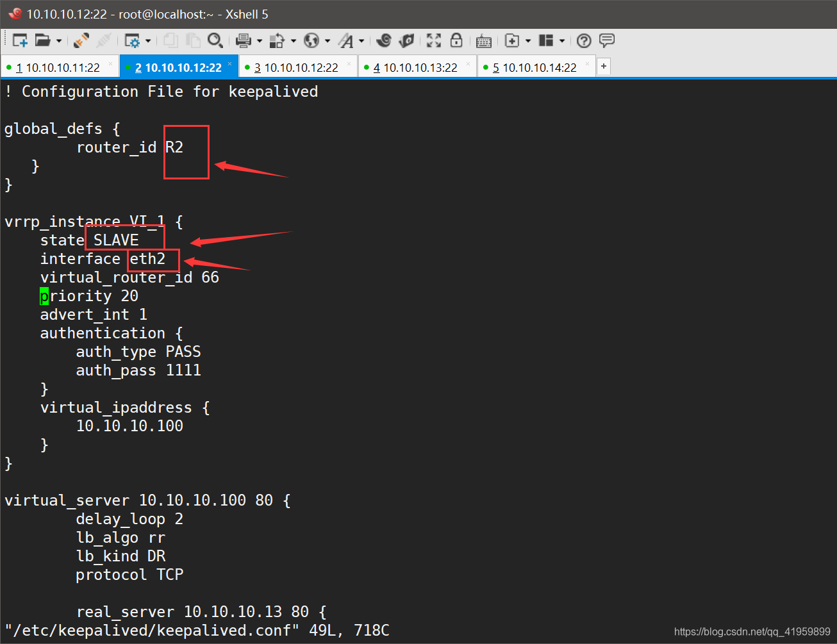Launch Xftp with swirl icon
Image resolution: width=837 pixels, height=644 pixels.
384,40
